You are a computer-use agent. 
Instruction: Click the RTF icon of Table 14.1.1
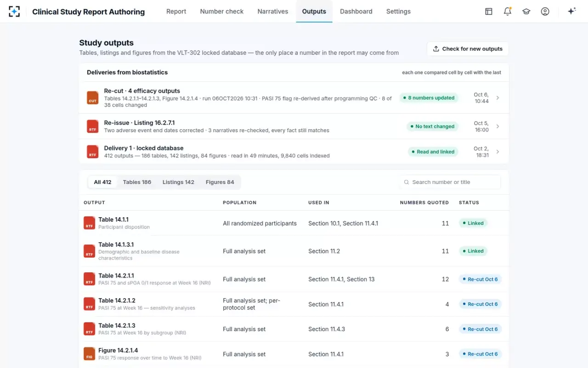coord(89,223)
